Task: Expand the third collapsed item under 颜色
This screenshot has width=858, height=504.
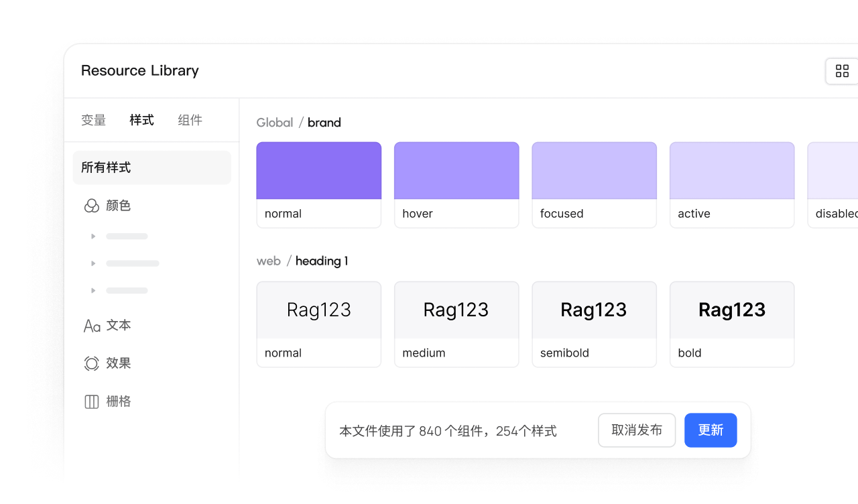Action: (x=93, y=290)
